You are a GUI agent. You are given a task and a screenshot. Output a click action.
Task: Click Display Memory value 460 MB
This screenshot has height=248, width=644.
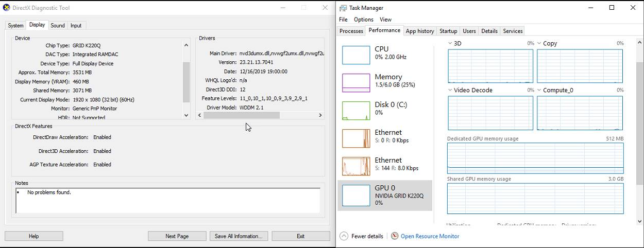(81, 82)
